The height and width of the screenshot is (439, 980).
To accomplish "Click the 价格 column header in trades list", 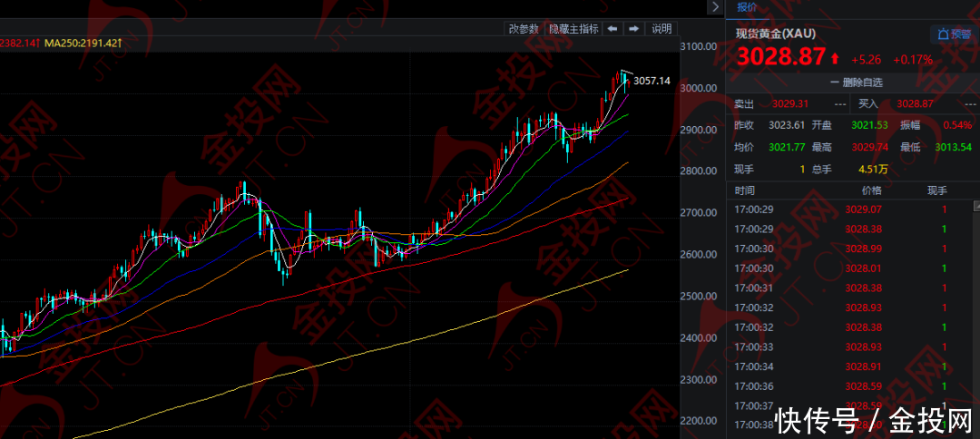I will (x=870, y=190).
